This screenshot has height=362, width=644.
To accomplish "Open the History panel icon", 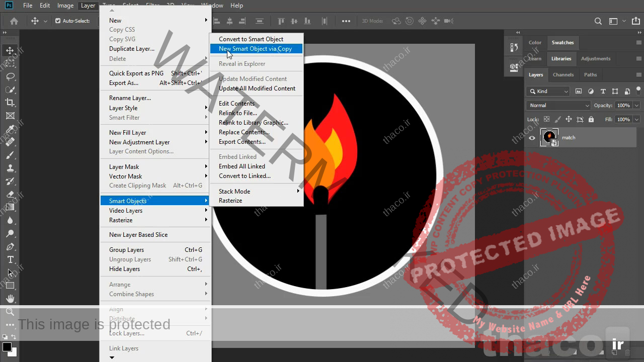I will pos(514,48).
